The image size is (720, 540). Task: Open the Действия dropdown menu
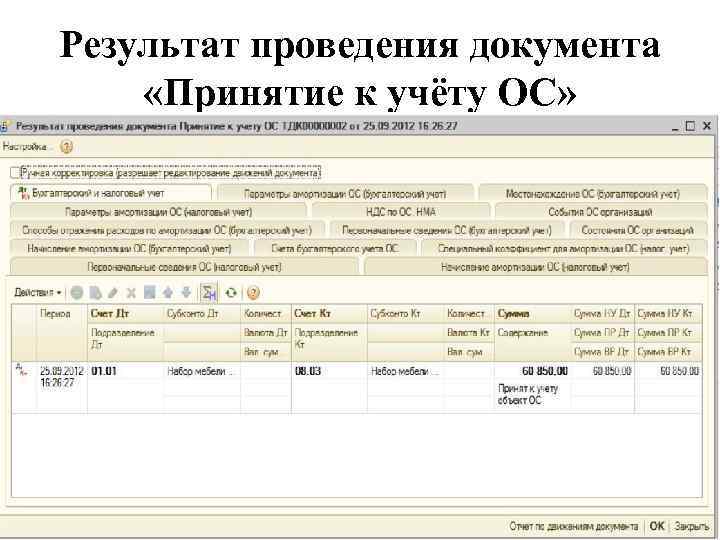point(38,292)
